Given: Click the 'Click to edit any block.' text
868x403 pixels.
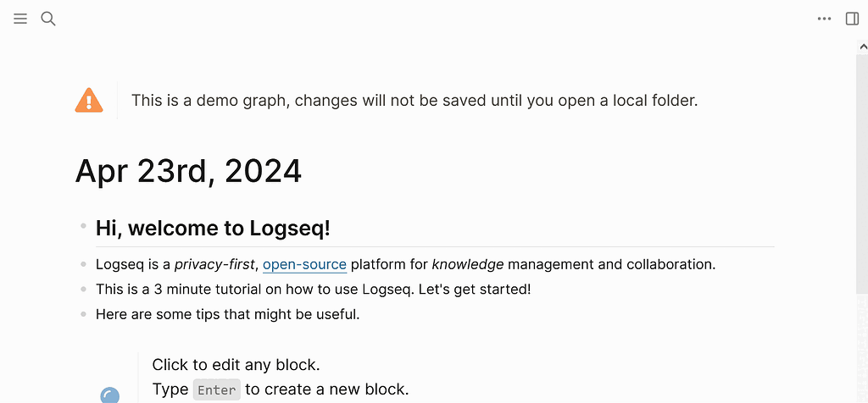Looking at the screenshot, I should [236, 365].
